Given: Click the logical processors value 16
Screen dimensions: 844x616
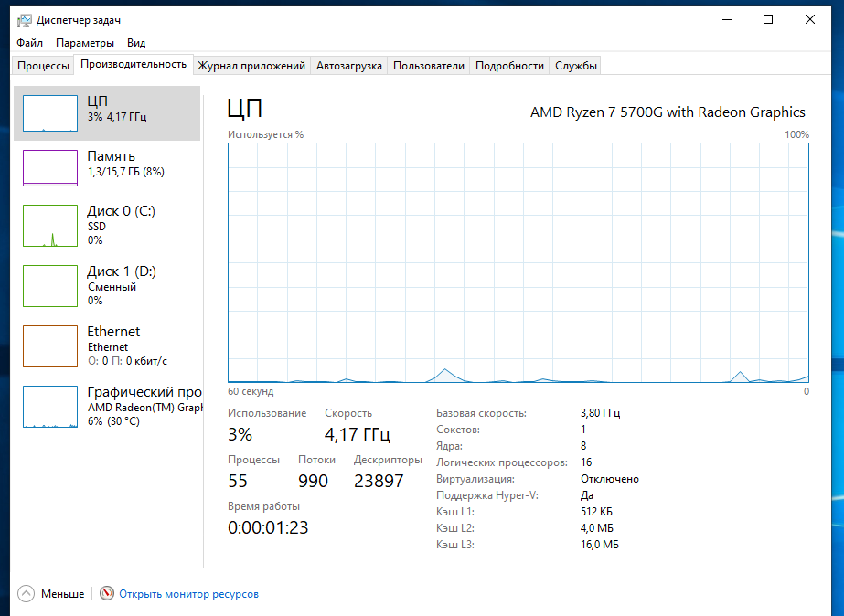Looking at the screenshot, I should pyautogui.click(x=586, y=462).
